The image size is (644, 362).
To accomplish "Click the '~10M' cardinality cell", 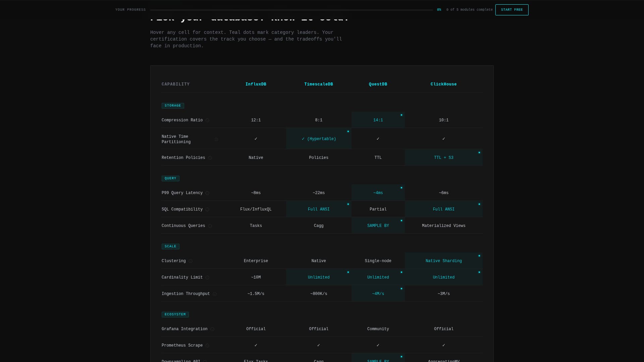I will coord(256,277).
